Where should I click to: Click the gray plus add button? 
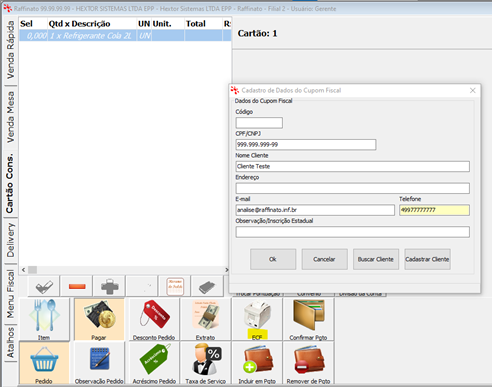[109, 286]
